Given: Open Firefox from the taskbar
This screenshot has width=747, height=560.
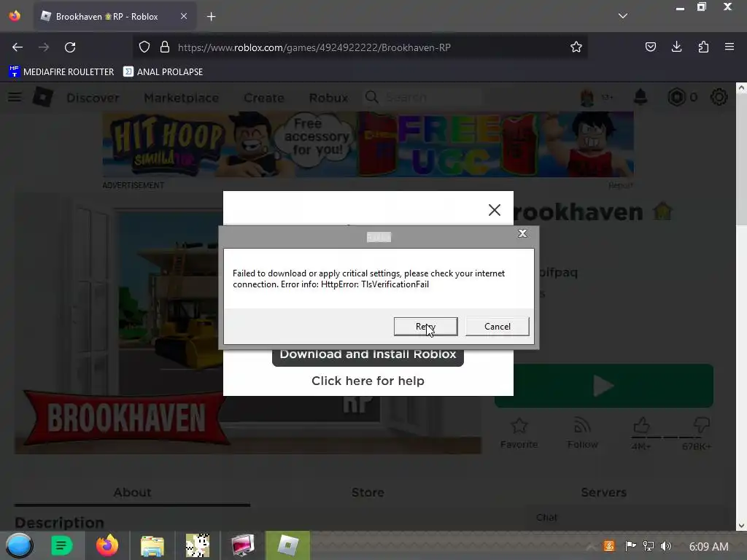Looking at the screenshot, I should click(107, 545).
